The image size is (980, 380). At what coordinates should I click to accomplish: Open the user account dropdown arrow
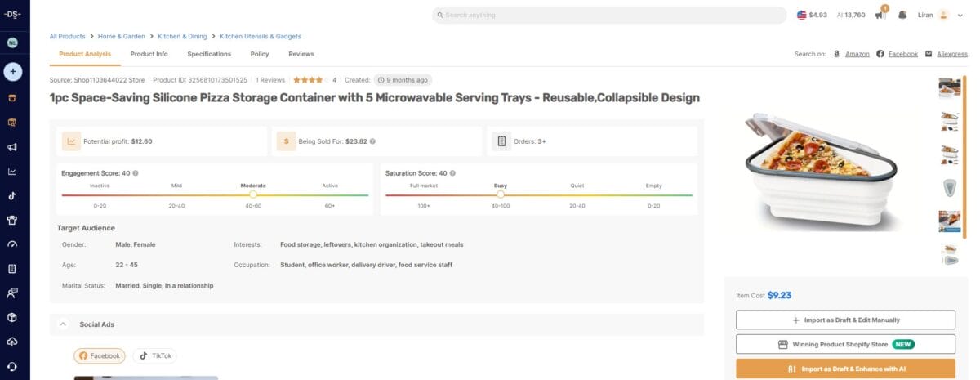click(961, 15)
